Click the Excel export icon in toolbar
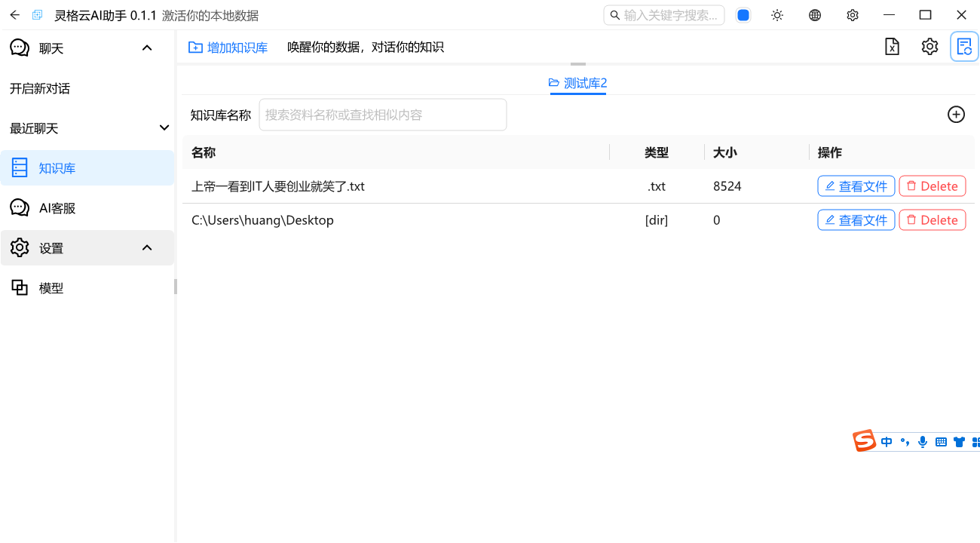This screenshot has width=980, height=543. (892, 47)
